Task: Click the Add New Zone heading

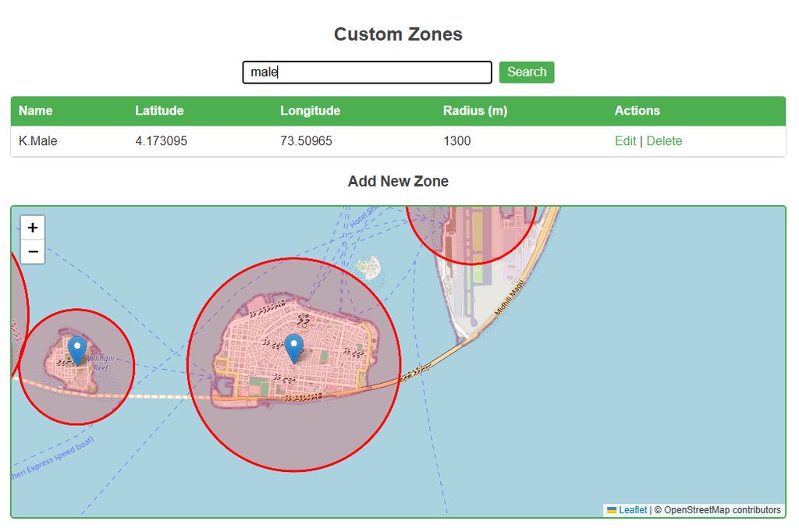Action: 398,182
